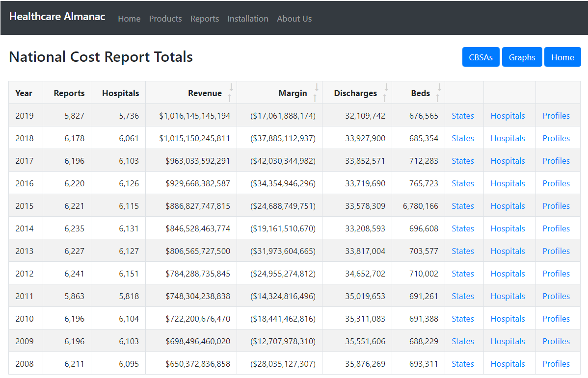Screen dimensions: 588x378
Task: Open States link for 2010
Action: [x=463, y=319]
